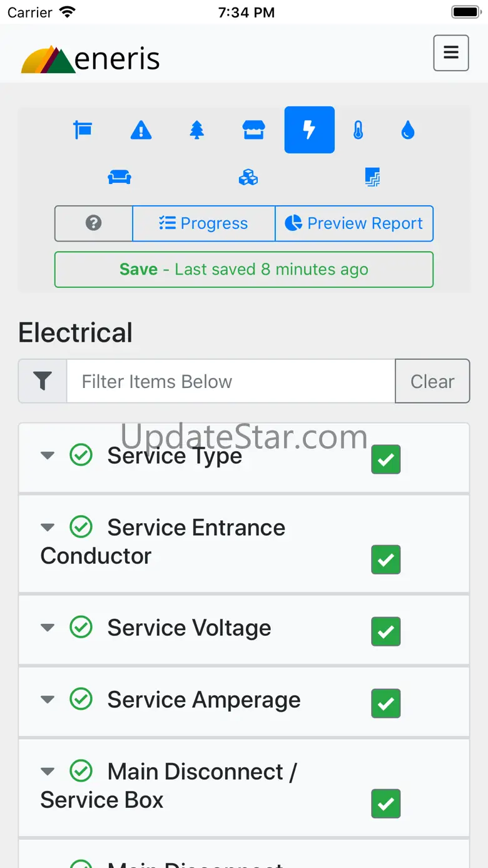The width and height of the screenshot is (488, 868).
Task: Select the stairs section icon
Action: 372,178
